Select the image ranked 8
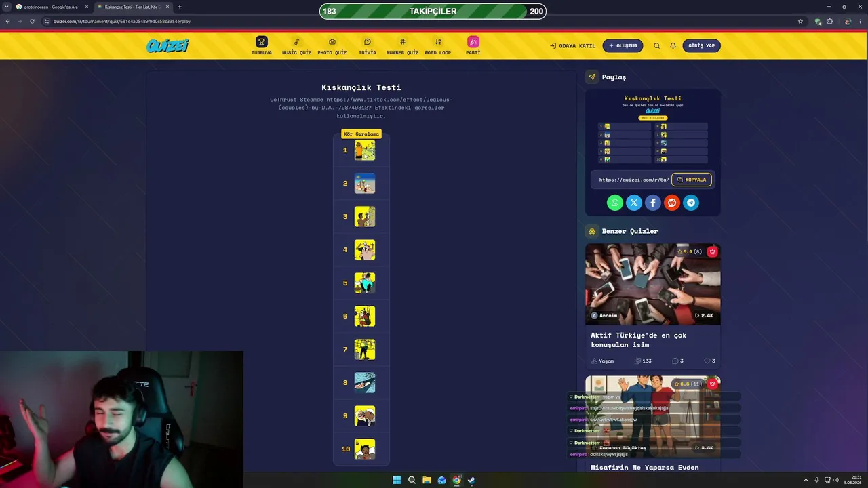Screen dimensions: 868x488 (x=365, y=383)
